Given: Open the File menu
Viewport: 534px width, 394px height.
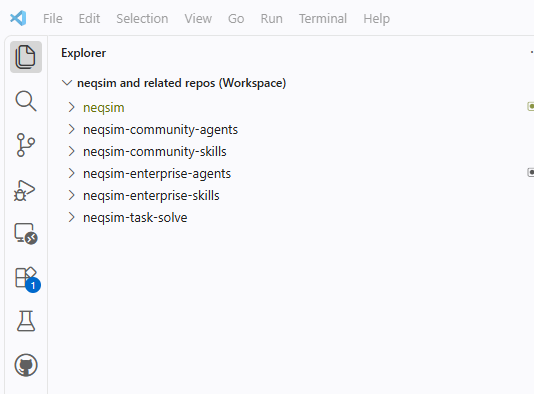Looking at the screenshot, I should pos(52,18).
